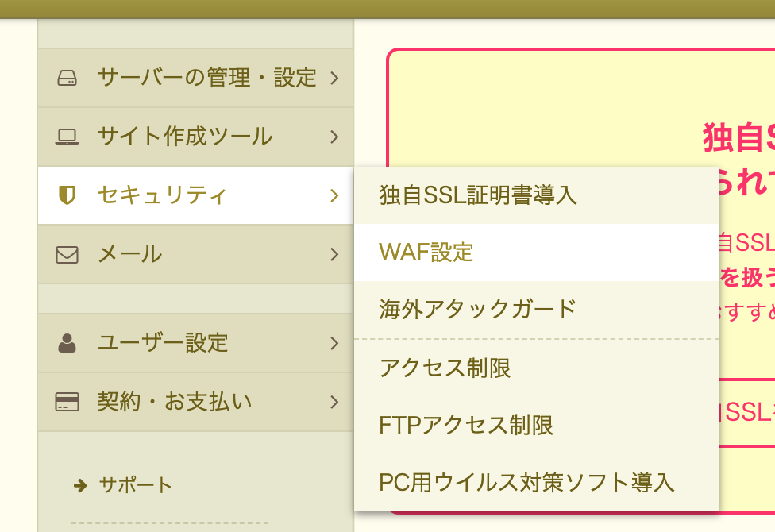Expand the サーバーの管理・設定 chevron
775x532 pixels.
[x=334, y=78]
